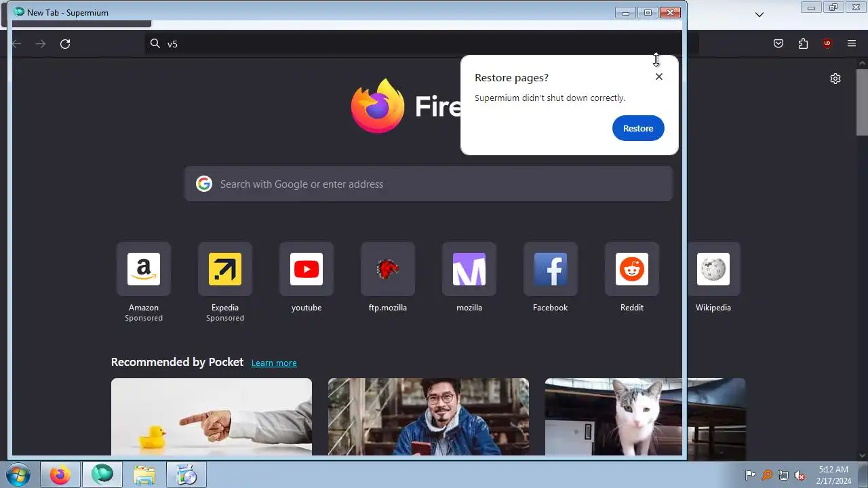
Task: Click Recommended by Pocket heading
Action: coord(177,362)
